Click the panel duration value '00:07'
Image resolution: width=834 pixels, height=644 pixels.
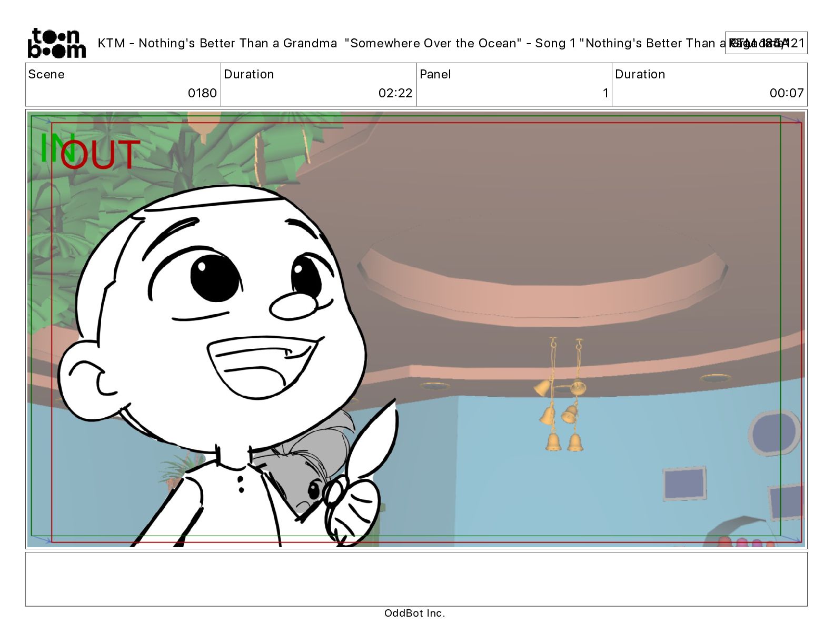tap(787, 93)
